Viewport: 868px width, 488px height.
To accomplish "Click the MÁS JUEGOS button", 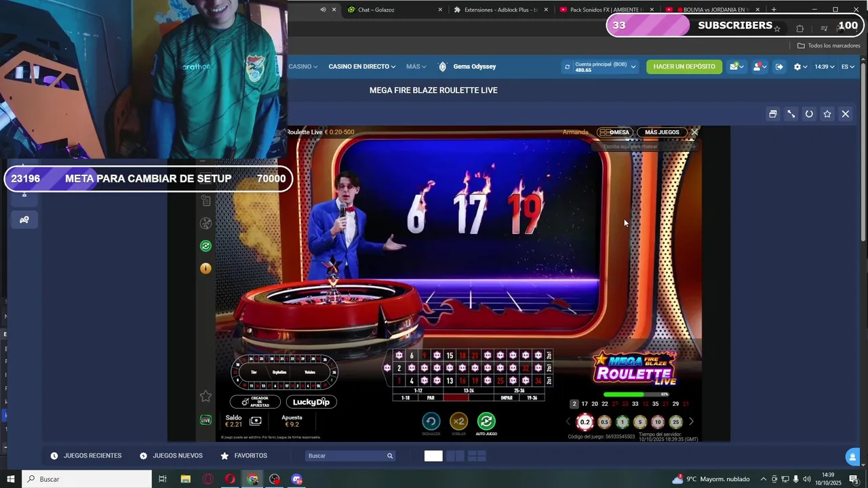I will pos(662,132).
